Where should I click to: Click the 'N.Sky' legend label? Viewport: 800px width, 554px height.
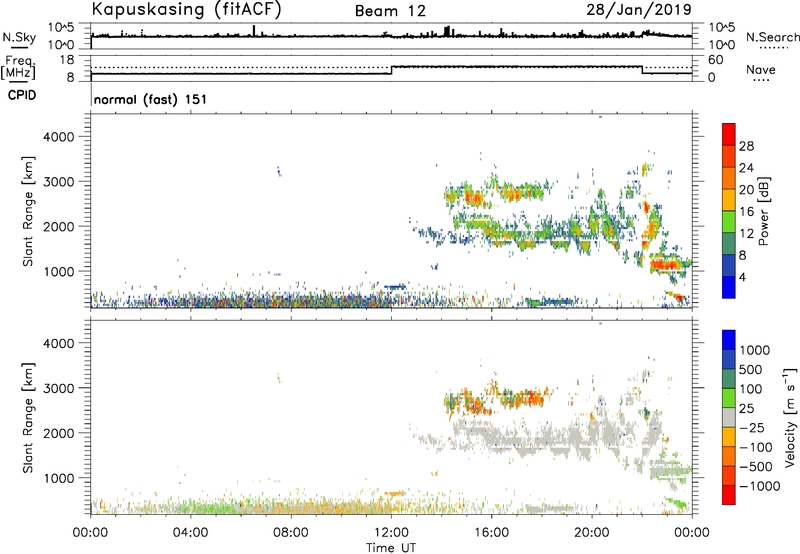[x=19, y=37]
